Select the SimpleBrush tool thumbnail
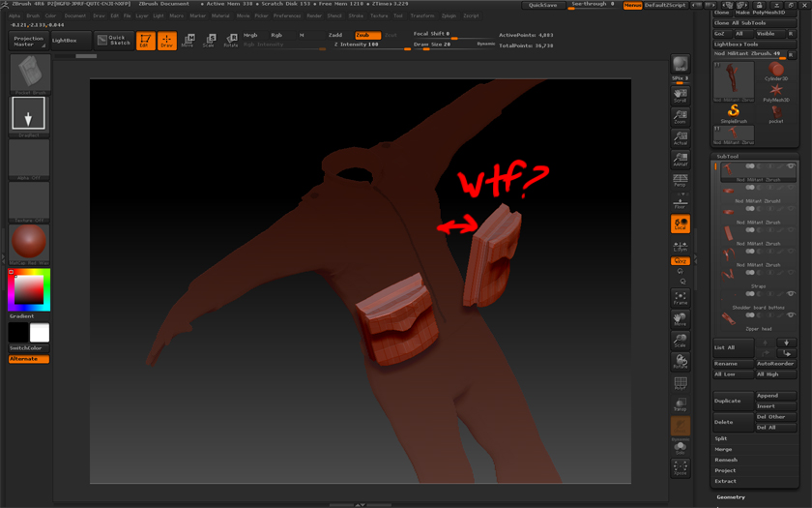This screenshot has width=812, height=508. tap(734, 112)
